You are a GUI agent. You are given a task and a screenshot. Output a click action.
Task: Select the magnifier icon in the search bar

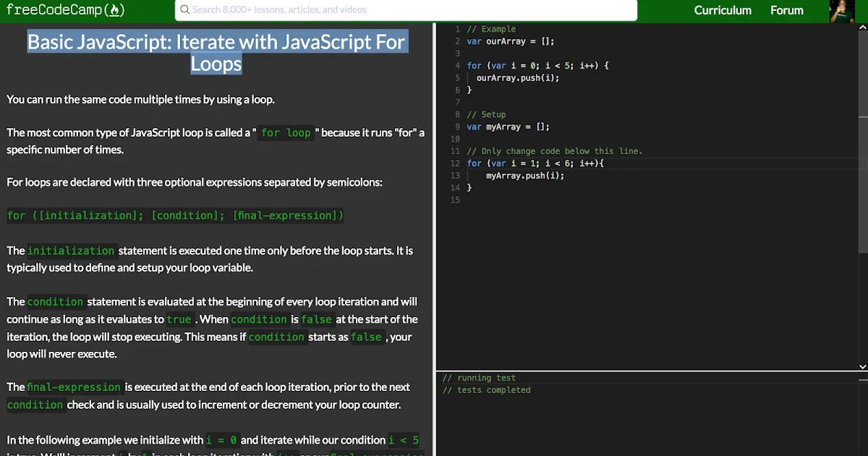tap(185, 10)
